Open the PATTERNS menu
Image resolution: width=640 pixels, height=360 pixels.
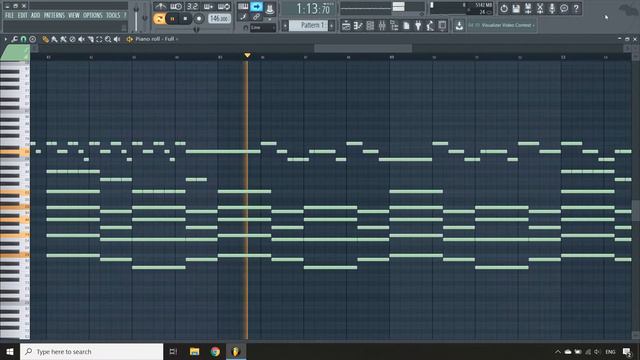54,16
